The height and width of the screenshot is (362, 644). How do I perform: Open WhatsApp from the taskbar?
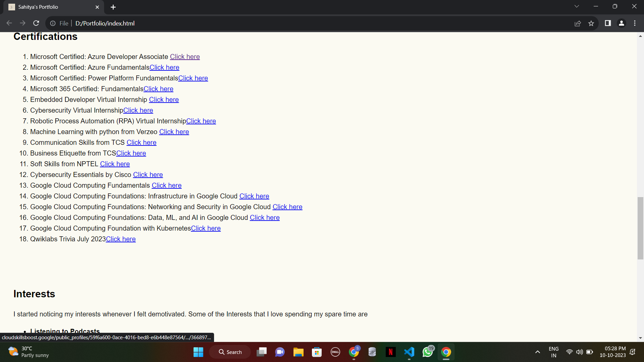(x=428, y=352)
